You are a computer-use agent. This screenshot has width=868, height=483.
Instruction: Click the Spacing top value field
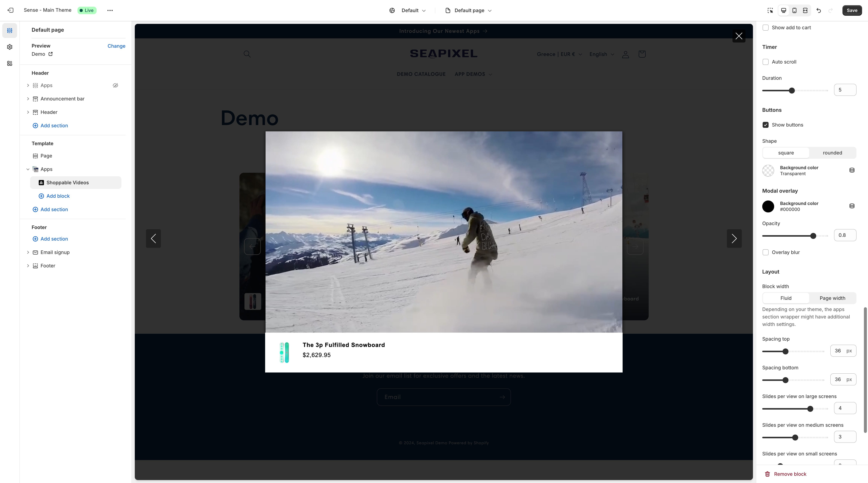click(843, 351)
